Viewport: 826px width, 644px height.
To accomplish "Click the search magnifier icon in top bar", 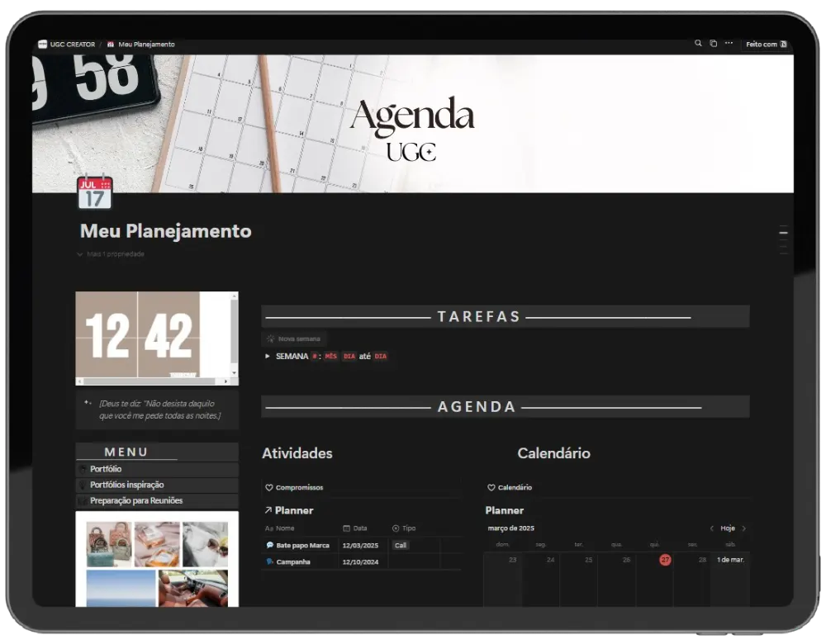I will [698, 44].
